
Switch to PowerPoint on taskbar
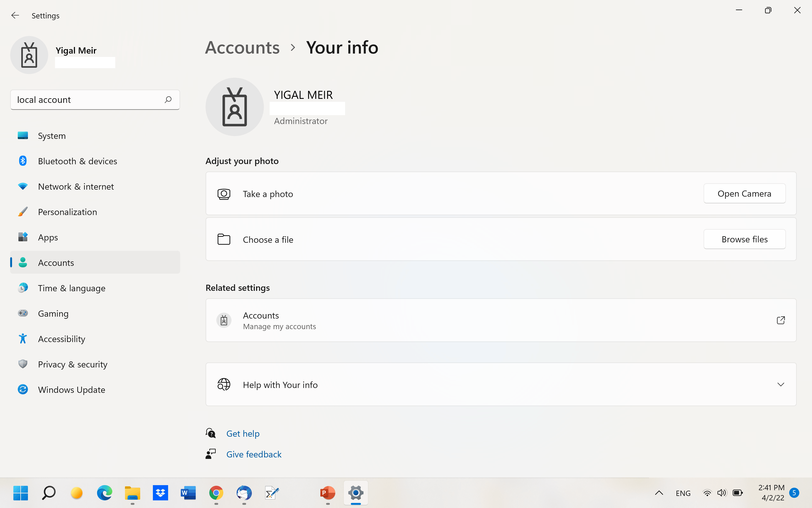click(328, 493)
